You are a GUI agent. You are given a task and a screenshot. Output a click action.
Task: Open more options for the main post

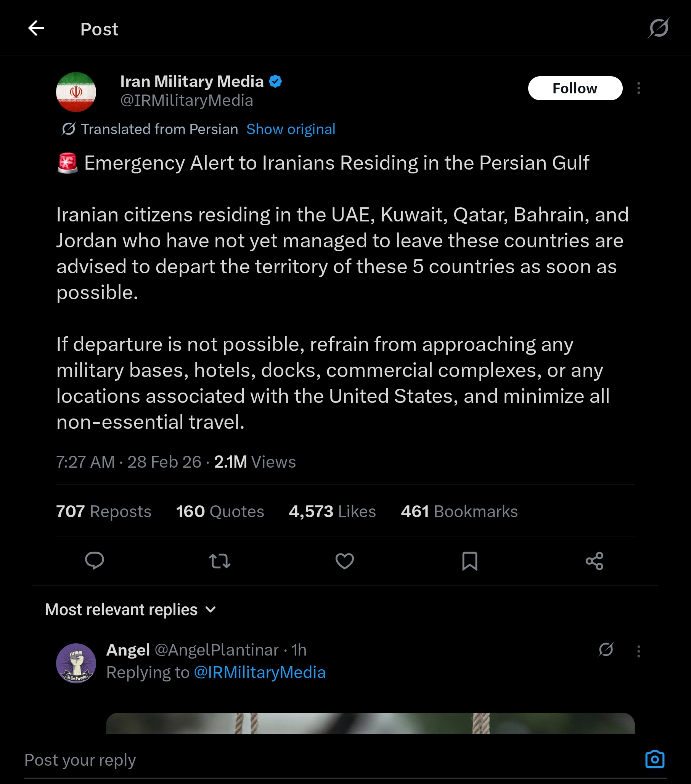pyautogui.click(x=638, y=88)
